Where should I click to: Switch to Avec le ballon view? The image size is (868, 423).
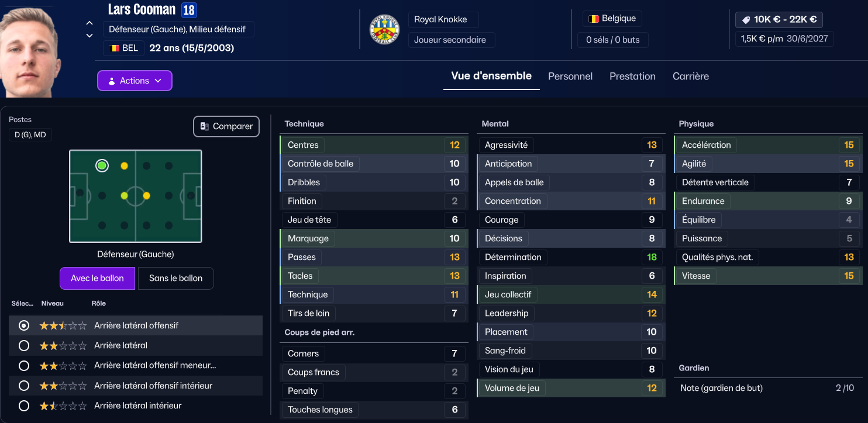[x=97, y=279]
